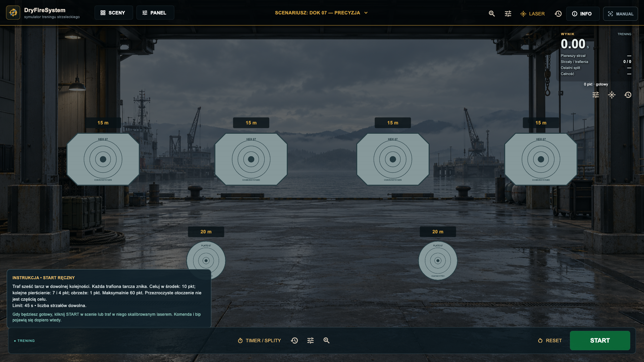Viewport: 644px width, 362px height.
Task: Click the DryFireSystem crosshair logo icon
Action: click(13, 13)
